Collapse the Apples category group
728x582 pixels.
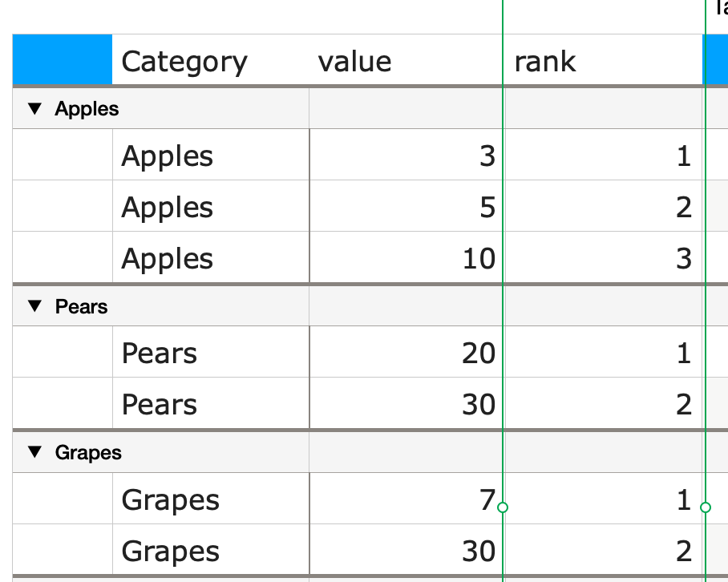pyautogui.click(x=34, y=108)
